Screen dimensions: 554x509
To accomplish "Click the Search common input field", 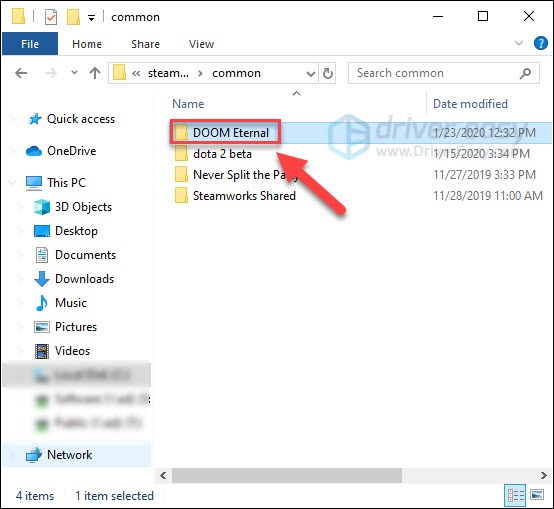I will point(444,73).
